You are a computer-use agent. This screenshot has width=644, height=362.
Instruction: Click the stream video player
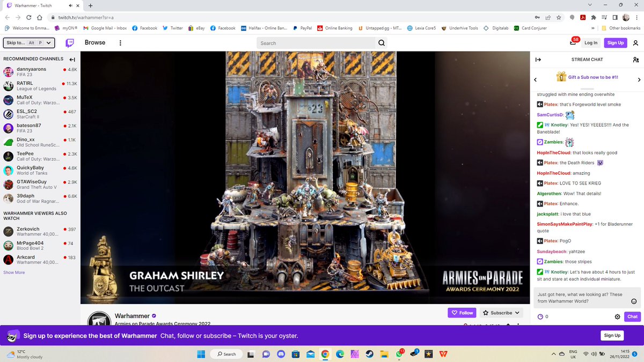(305, 178)
